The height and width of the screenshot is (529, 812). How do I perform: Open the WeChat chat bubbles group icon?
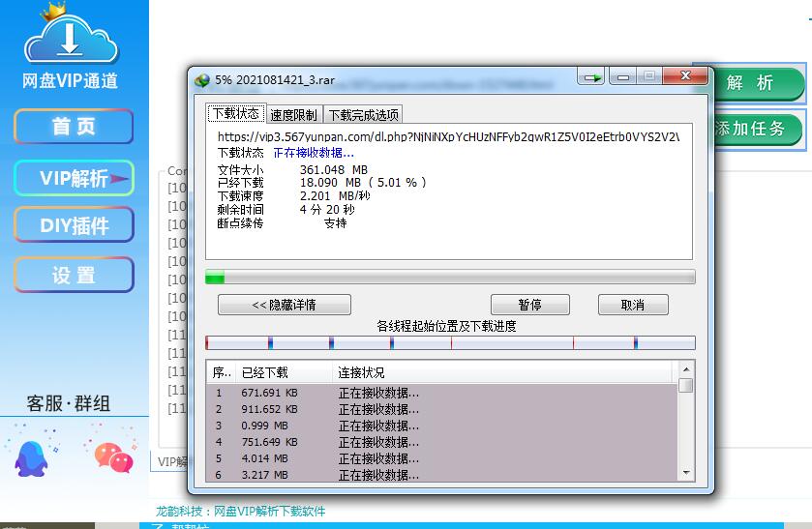(x=108, y=451)
